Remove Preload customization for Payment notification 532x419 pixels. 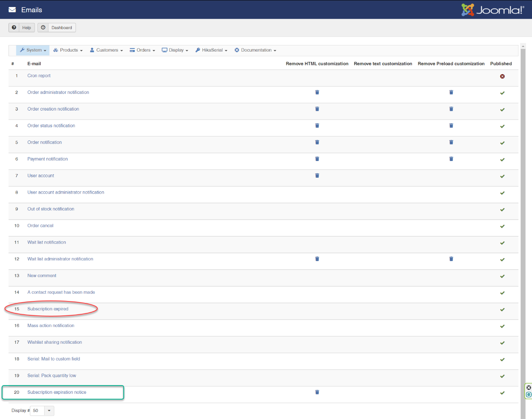point(451,159)
